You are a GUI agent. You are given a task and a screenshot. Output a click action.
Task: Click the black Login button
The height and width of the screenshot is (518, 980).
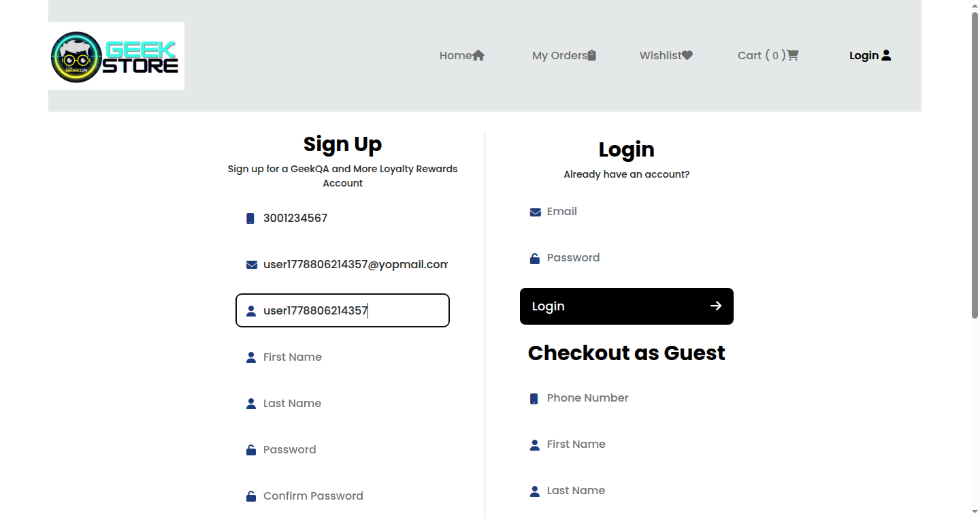pos(627,306)
